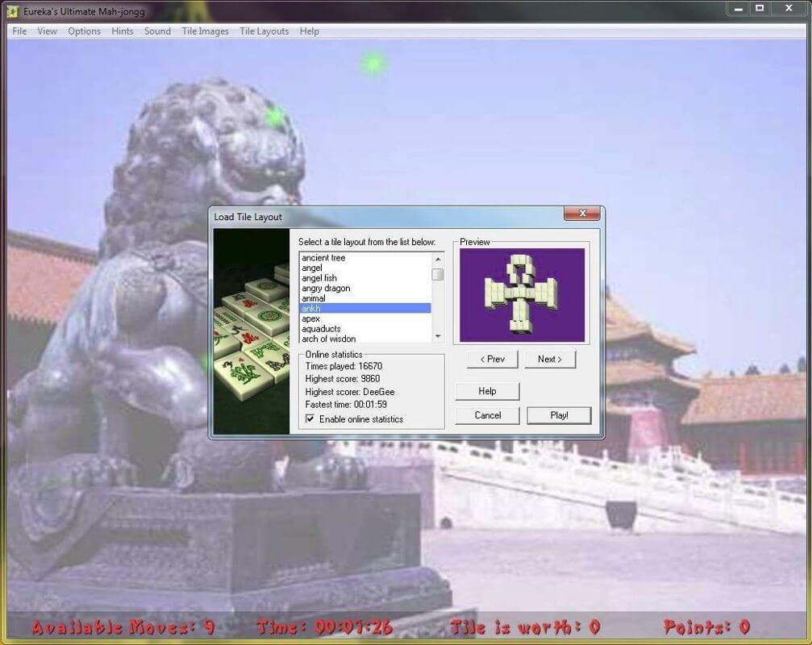Open the Sound menu
Image resolution: width=812 pixels, height=645 pixels.
point(157,31)
